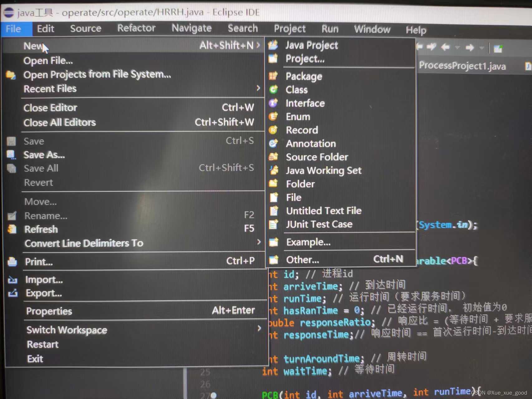The image size is (532, 399).
Task: Open the Navigate menu
Action: tap(192, 28)
